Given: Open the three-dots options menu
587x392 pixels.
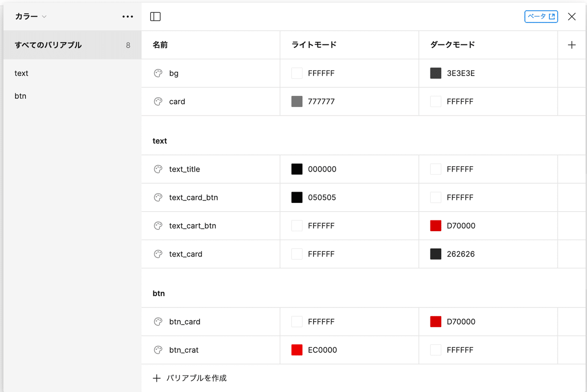Looking at the screenshot, I should point(128,17).
